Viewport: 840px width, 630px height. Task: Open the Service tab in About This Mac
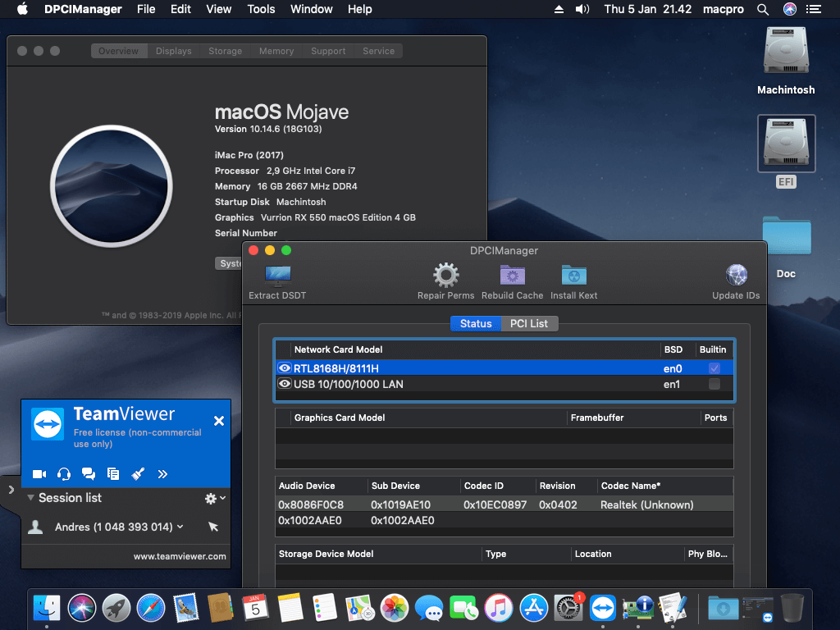coord(378,51)
